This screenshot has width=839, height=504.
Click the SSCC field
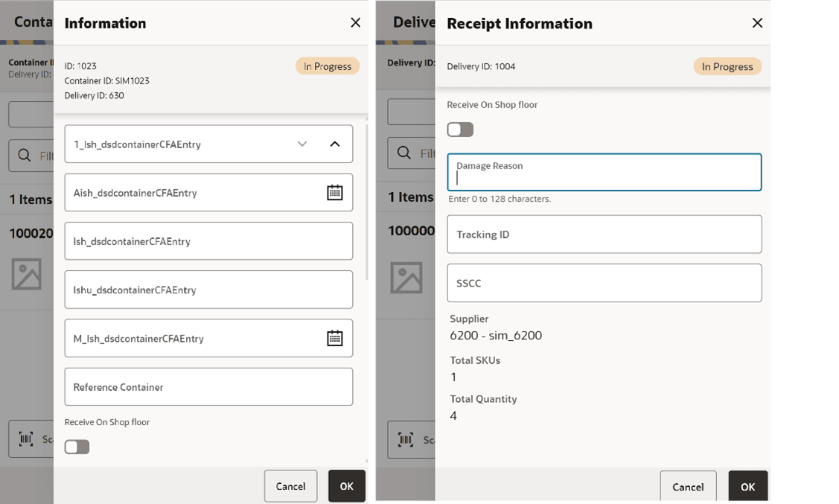point(604,283)
